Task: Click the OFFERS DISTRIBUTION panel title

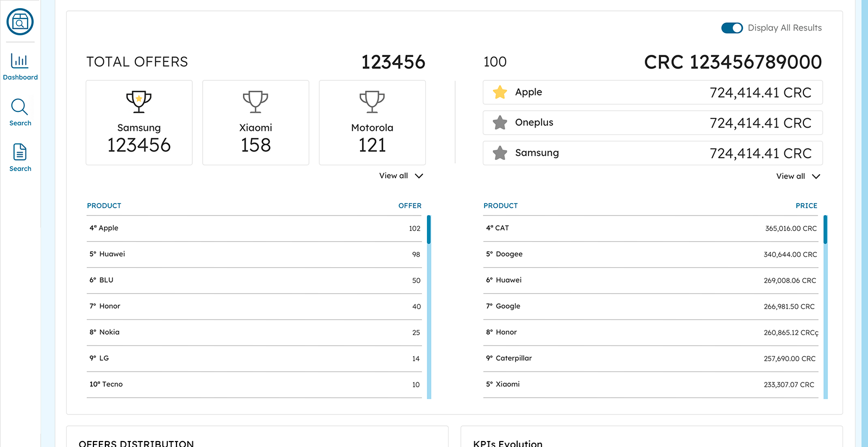Action: pyautogui.click(x=136, y=444)
